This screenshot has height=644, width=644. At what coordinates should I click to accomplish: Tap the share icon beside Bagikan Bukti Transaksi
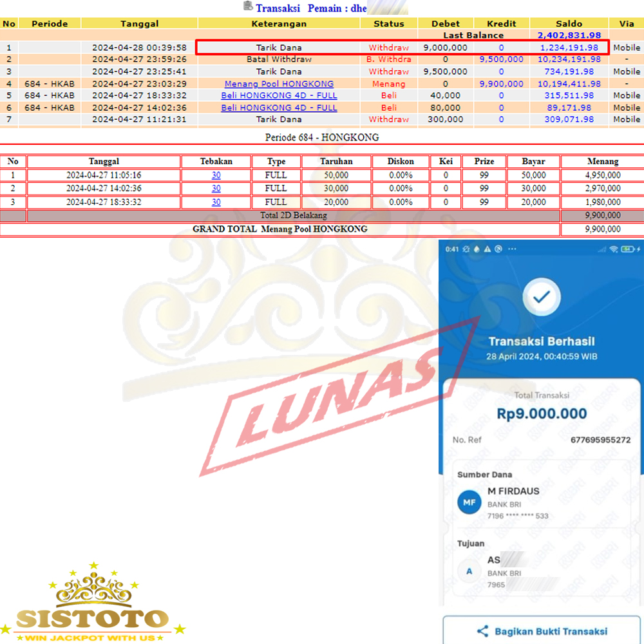point(482,631)
